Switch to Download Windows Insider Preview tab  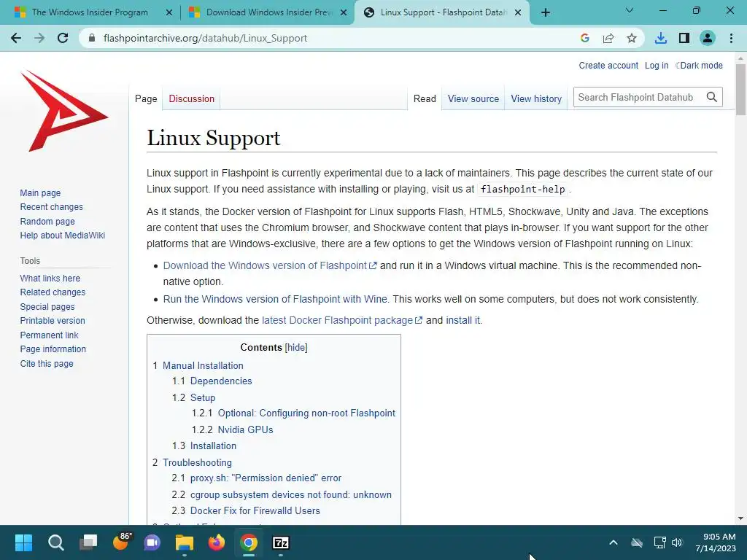(x=270, y=12)
